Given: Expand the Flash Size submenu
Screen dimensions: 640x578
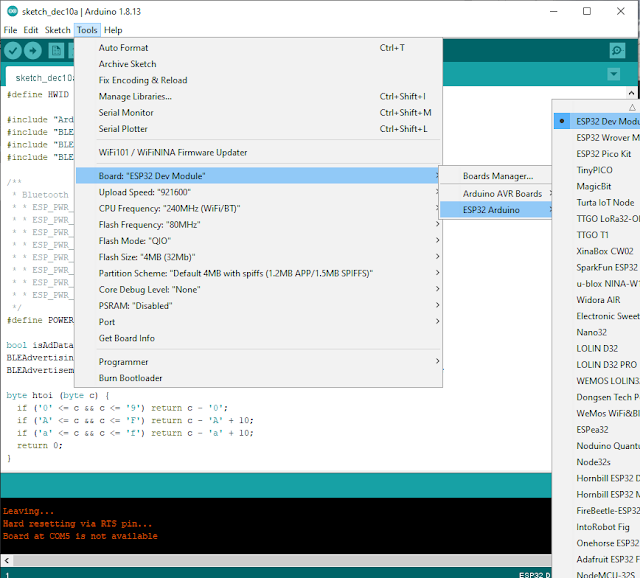Looking at the screenshot, I should click(259, 257).
